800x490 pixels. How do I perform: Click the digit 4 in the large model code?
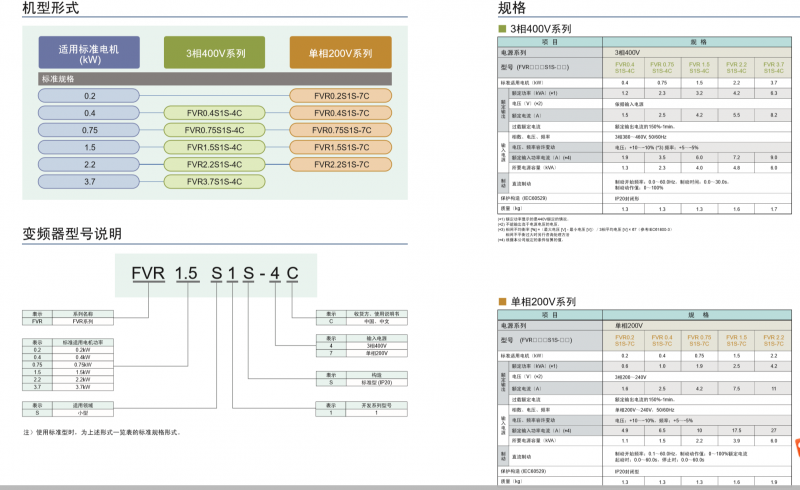coord(275,274)
